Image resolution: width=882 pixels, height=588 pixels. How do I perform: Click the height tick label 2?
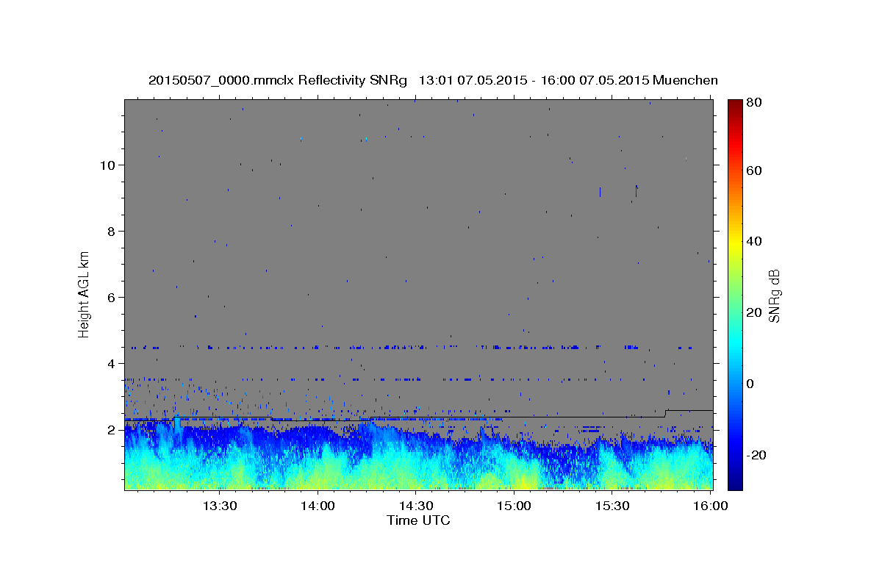112,430
